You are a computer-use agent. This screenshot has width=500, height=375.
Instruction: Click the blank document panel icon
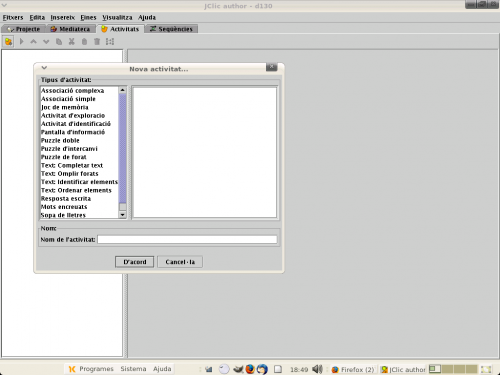278,369
